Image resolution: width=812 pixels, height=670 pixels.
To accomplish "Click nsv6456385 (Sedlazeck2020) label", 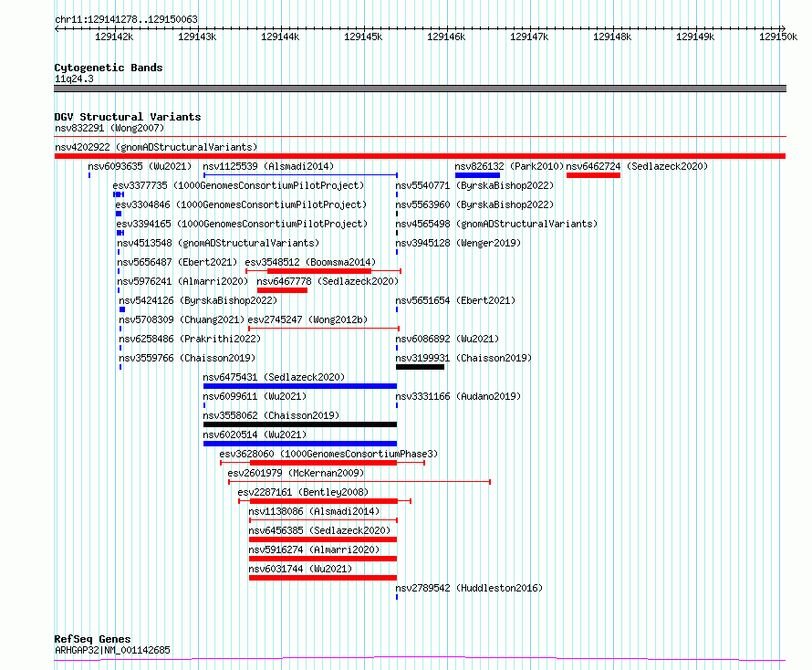I will pyautogui.click(x=319, y=530).
